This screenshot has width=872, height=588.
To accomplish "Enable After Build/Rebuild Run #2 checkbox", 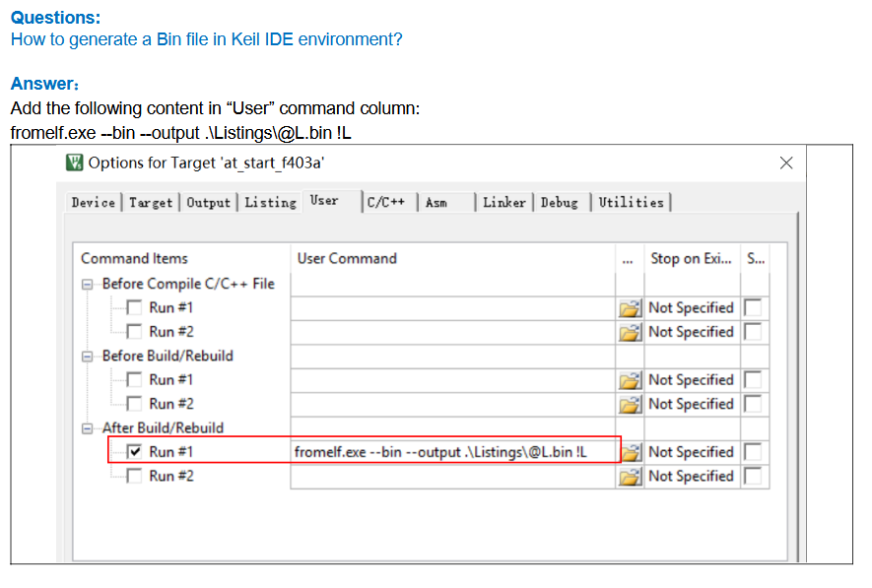I will (x=136, y=477).
